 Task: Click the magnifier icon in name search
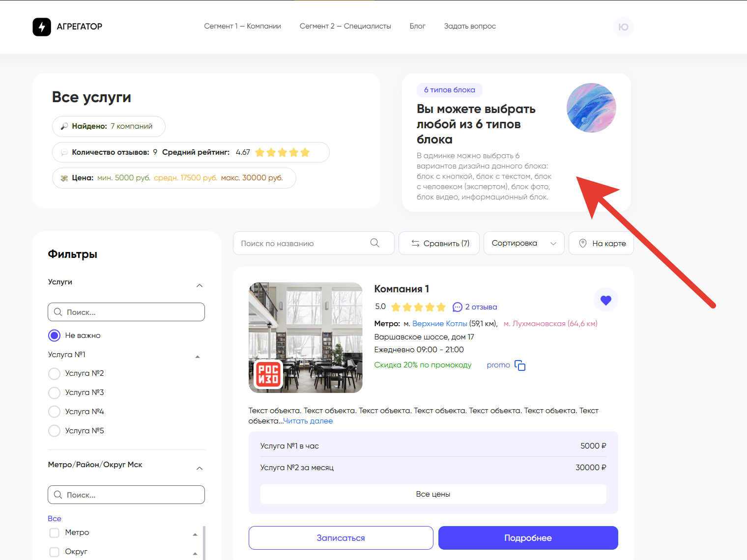(x=375, y=243)
